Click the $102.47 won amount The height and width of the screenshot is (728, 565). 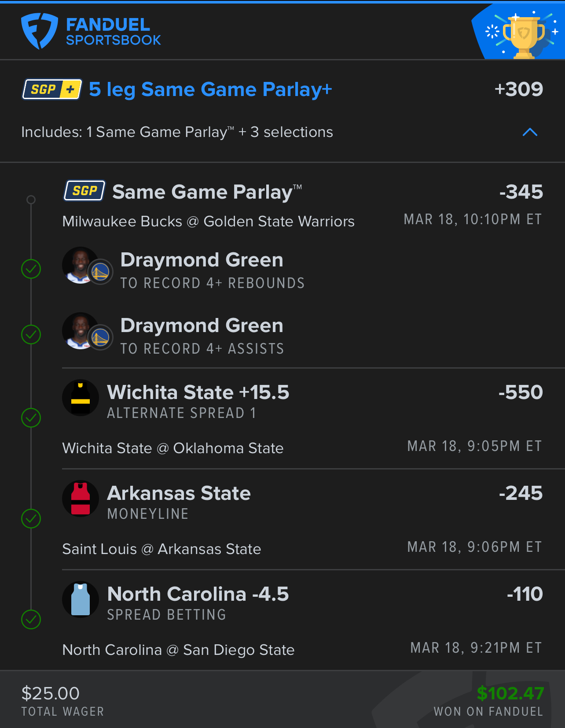point(510,693)
